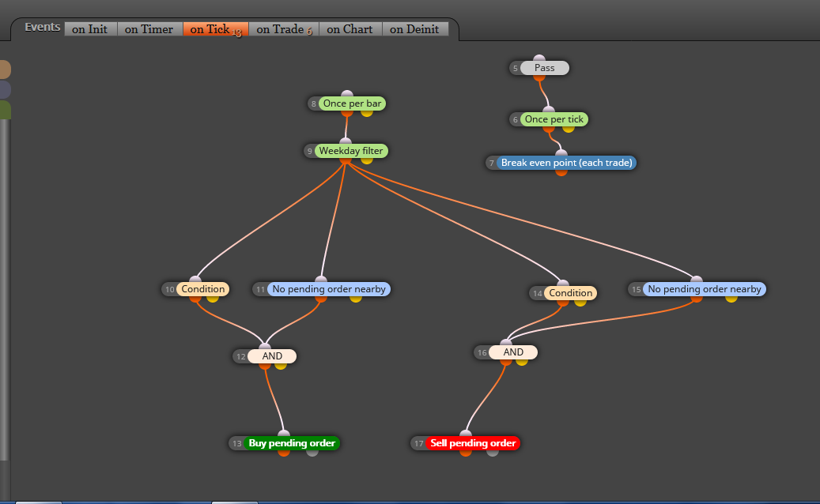Screen dimensions: 820x504
Task: Click the yellow output dot of AND 12
Action: (280, 364)
